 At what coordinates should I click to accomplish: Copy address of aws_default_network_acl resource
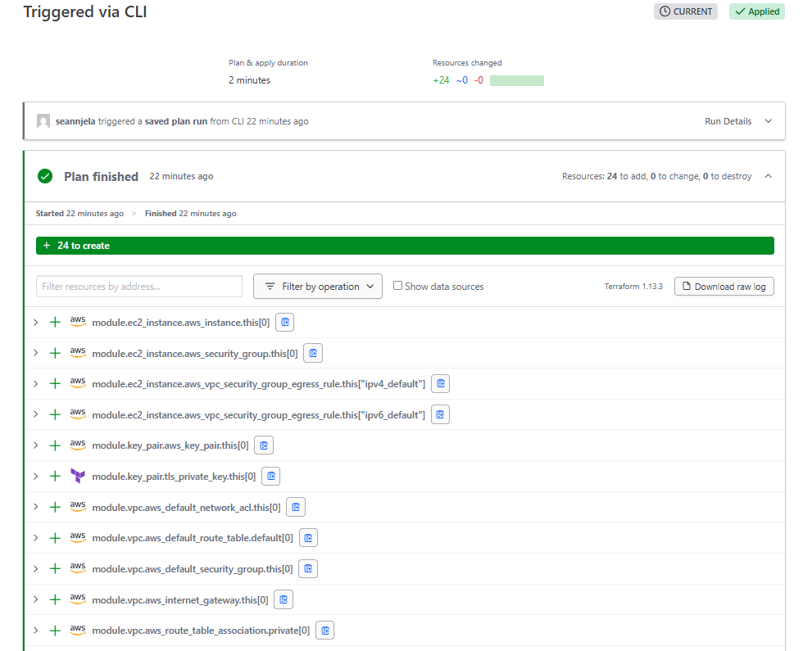click(x=295, y=507)
